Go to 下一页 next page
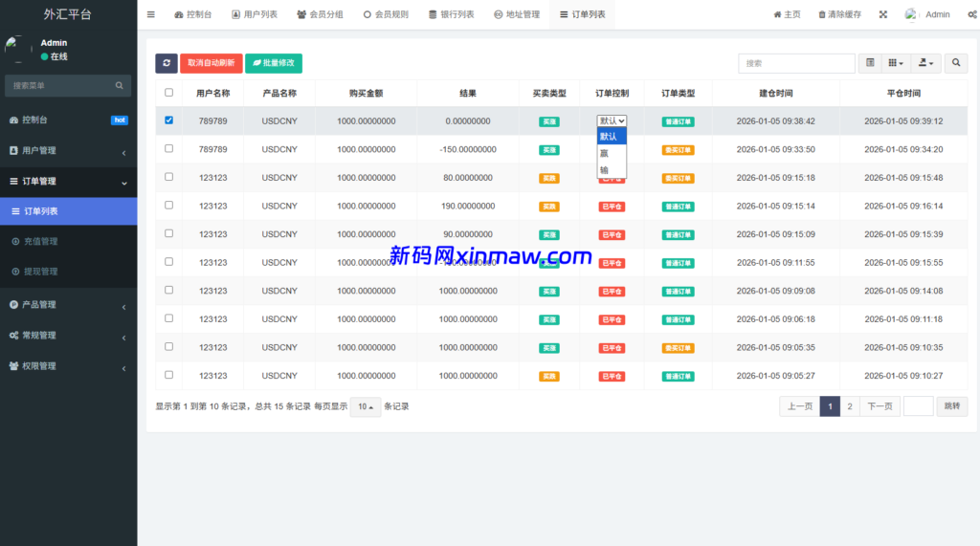Image resolution: width=980 pixels, height=546 pixels. pyautogui.click(x=880, y=406)
